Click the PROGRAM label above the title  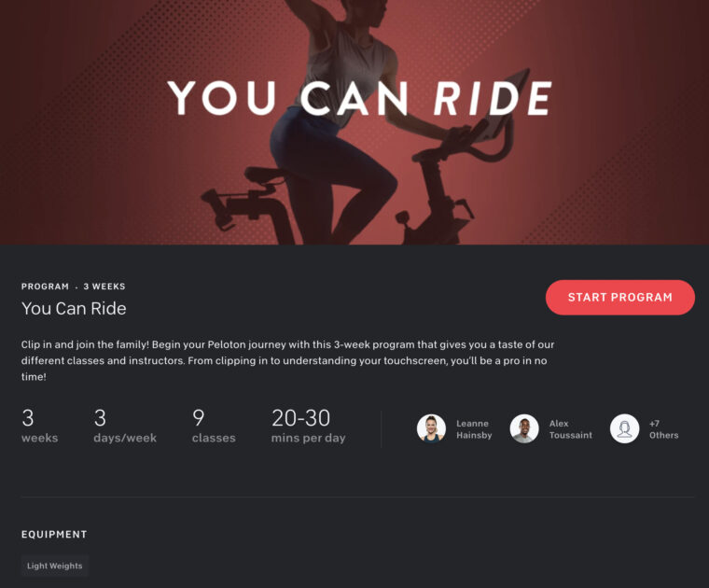point(45,287)
